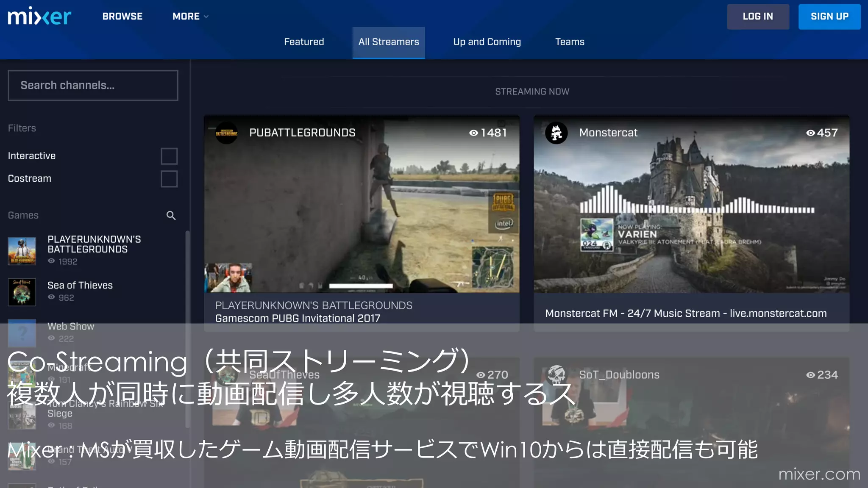This screenshot has height=488, width=868.
Task: Expand the MORE dropdown menu
Action: [190, 17]
